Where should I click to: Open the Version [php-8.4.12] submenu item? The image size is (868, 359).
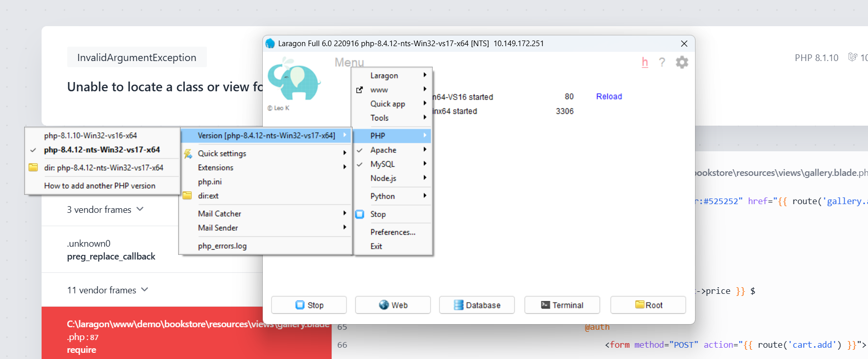coord(266,135)
